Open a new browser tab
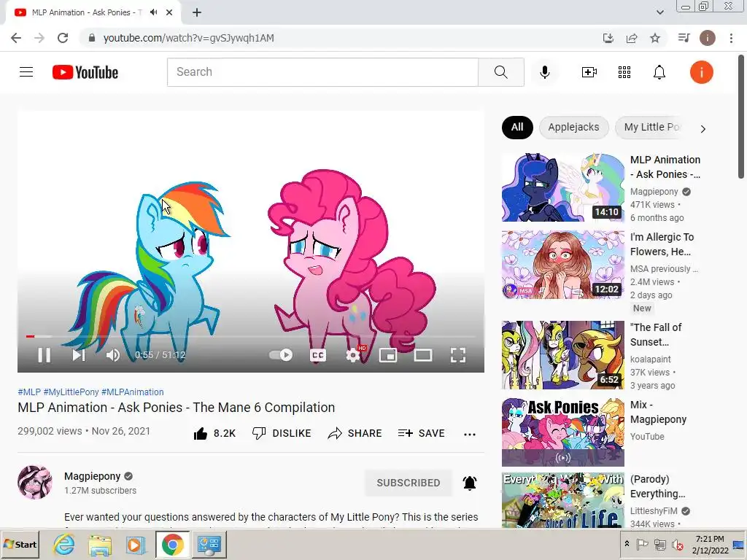This screenshot has width=747, height=560. pyautogui.click(x=197, y=12)
